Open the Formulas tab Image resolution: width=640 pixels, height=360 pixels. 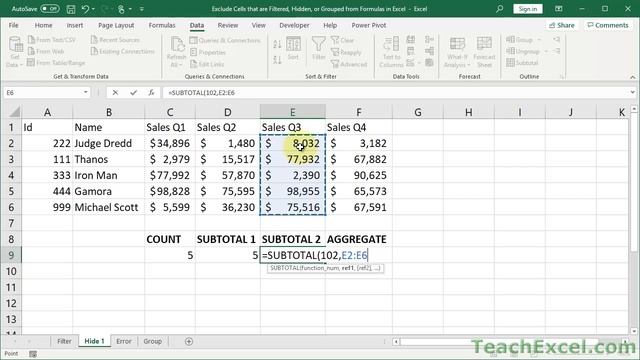point(162,25)
